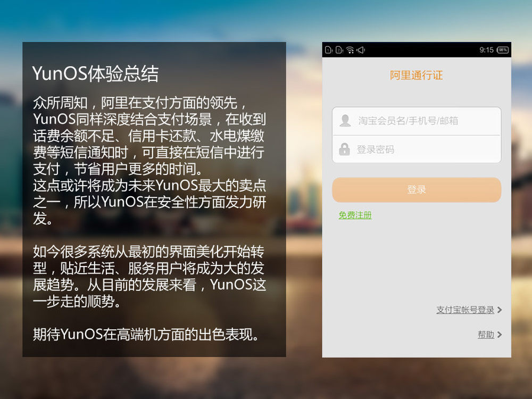Screen dimensions: 532x399
Task: Tap the battery level indicator
Action: [503, 50]
